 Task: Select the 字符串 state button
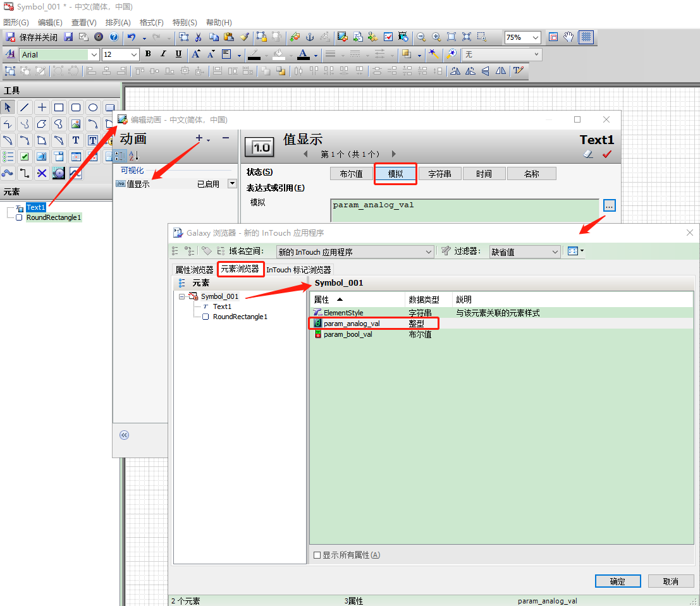439,174
